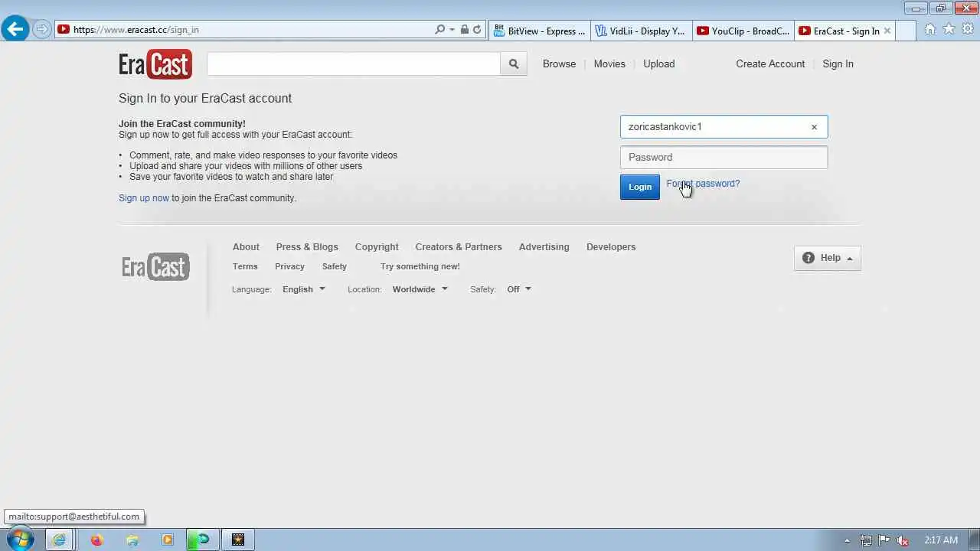Open the Safety footer link

pyautogui.click(x=335, y=266)
